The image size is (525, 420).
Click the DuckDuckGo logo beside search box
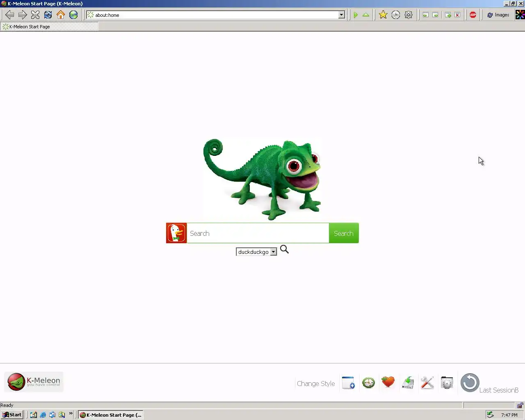[176, 233]
